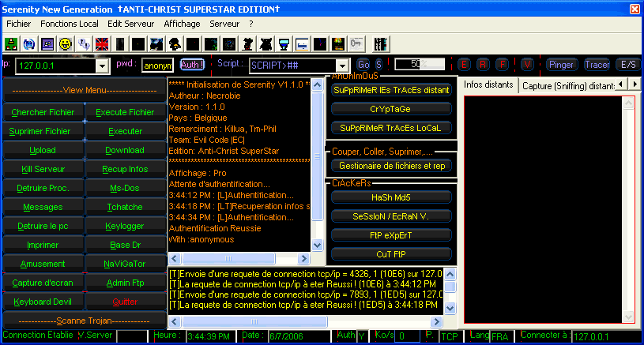644x345 pixels.
Task: Click the red R round button
Action: point(483,64)
